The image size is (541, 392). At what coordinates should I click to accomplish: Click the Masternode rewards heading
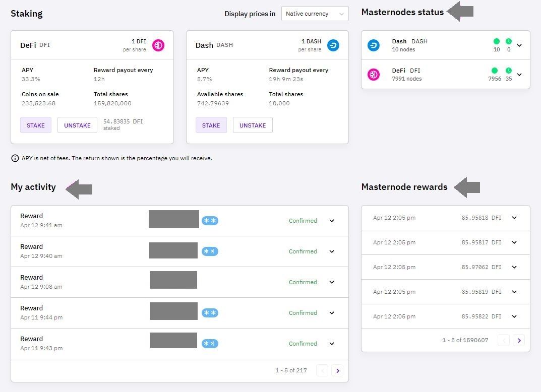pyautogui.click(x=404, y=187)
